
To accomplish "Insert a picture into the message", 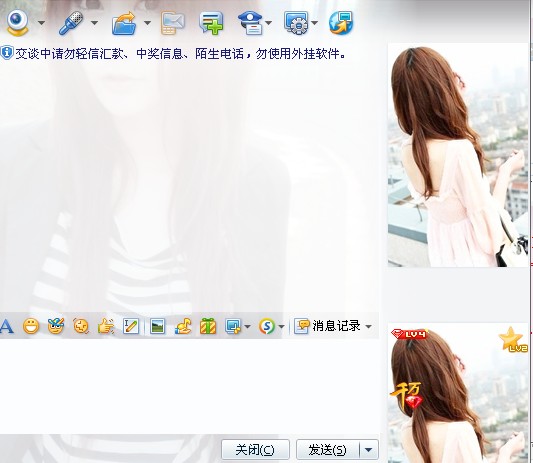I will pos(157,326).
